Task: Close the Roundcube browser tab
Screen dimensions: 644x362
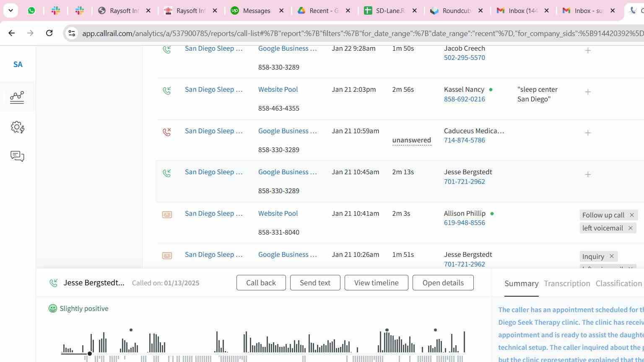Action: coord(480,10)
